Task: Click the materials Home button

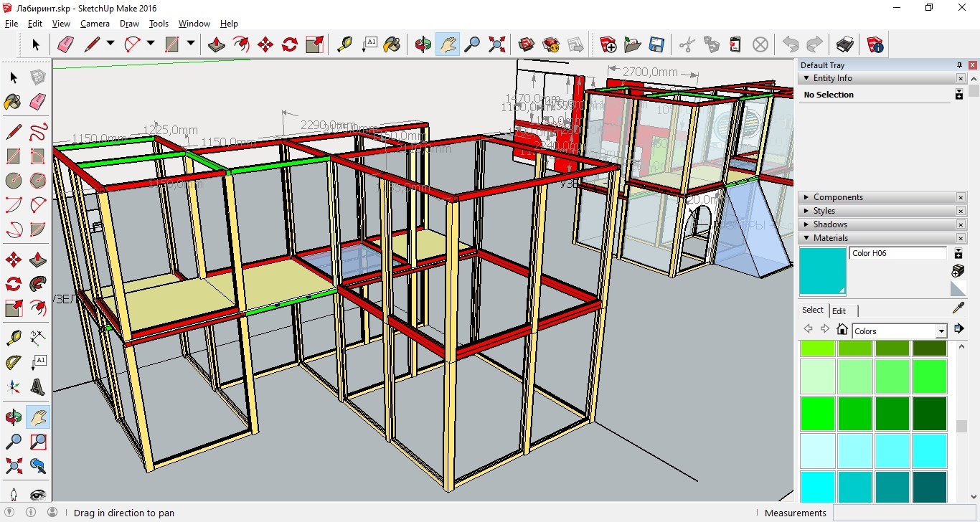Action: click(842, 329)
